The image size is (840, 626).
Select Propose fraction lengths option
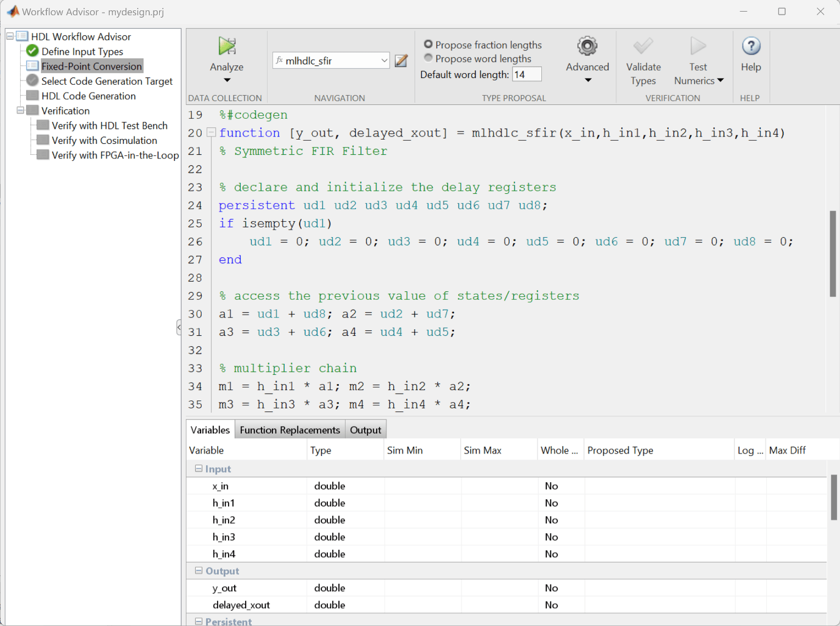tap(429, 44)
